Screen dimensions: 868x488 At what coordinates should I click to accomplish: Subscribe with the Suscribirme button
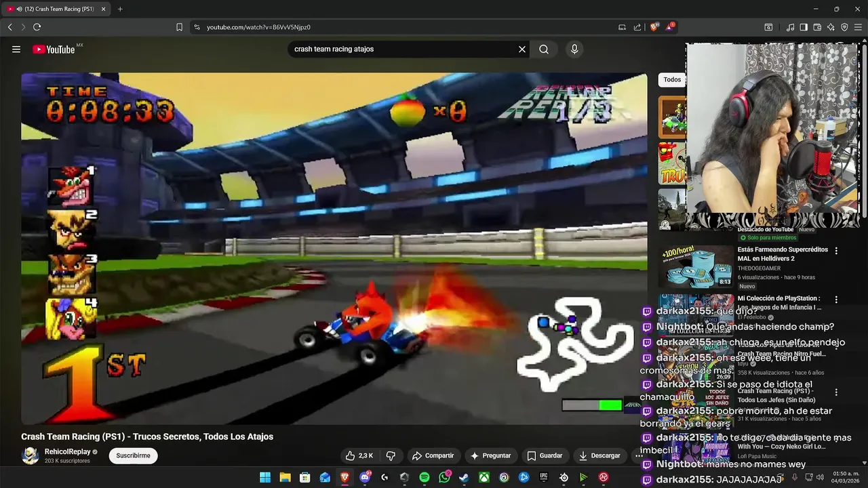(133, 455)
